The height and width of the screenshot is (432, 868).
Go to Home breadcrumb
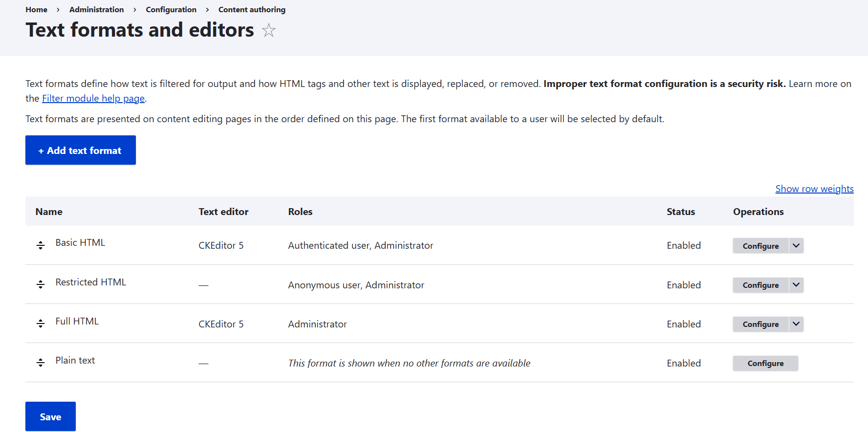[x=37, y=9]
